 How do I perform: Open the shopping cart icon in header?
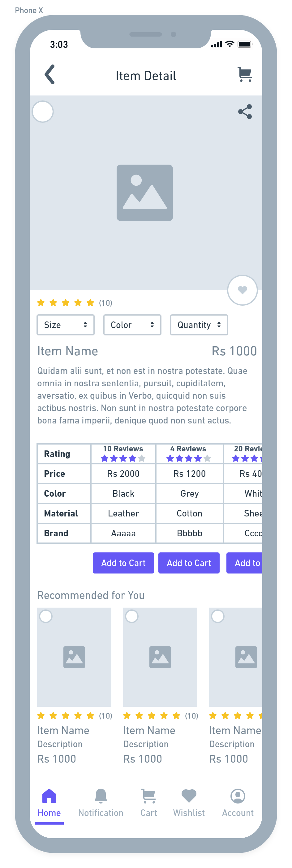pos(245,74)
